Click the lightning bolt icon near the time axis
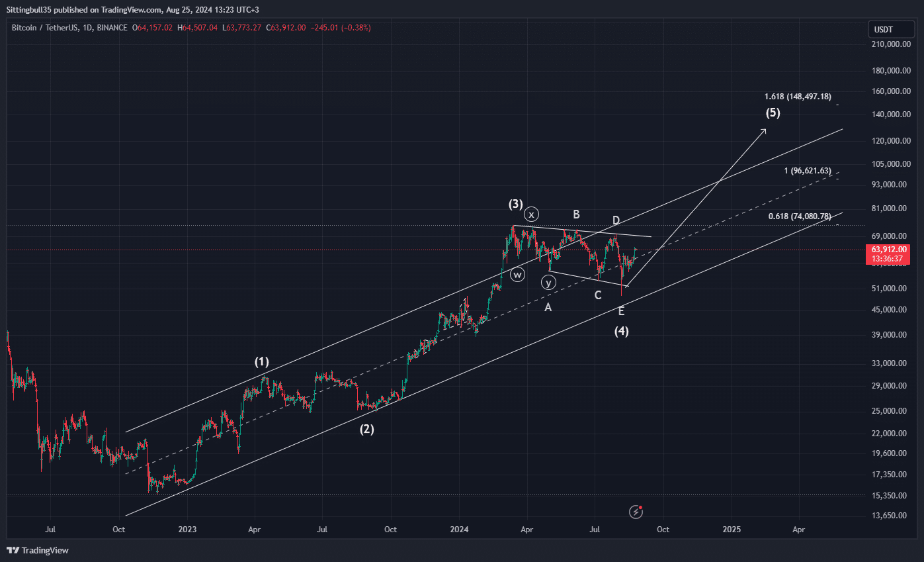924x562 pixels. (636, 512)
